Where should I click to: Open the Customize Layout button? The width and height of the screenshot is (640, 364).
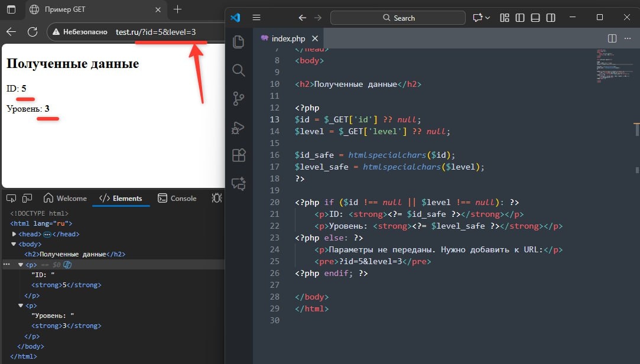click(x=505, y=18)
